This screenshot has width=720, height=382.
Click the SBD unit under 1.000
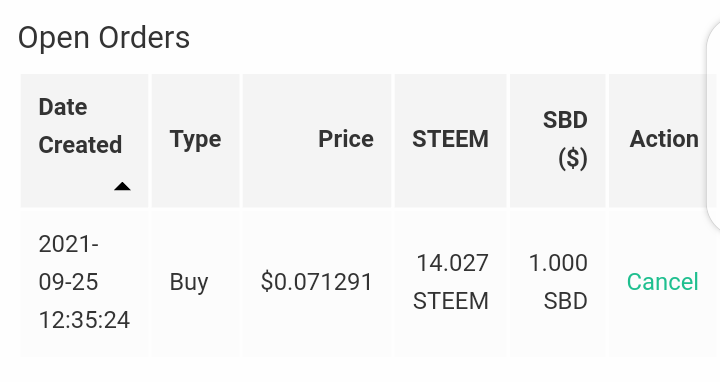tap(566, 301)
